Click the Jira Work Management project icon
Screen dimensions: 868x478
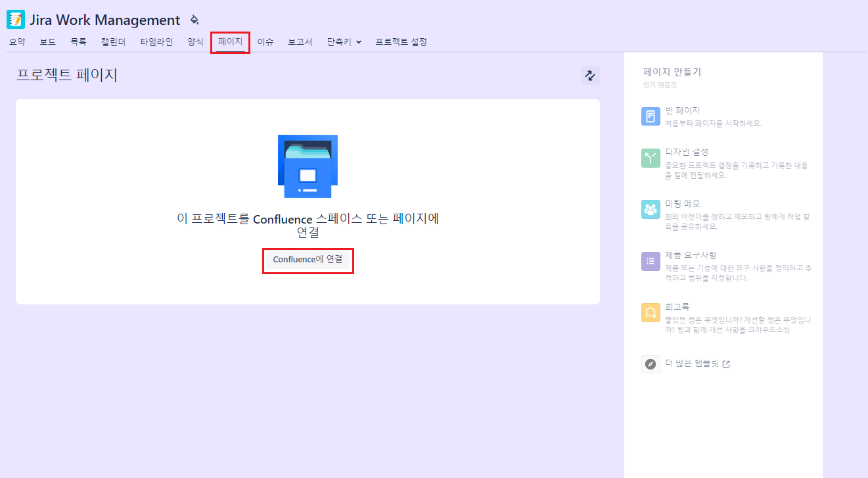(15, 20)
